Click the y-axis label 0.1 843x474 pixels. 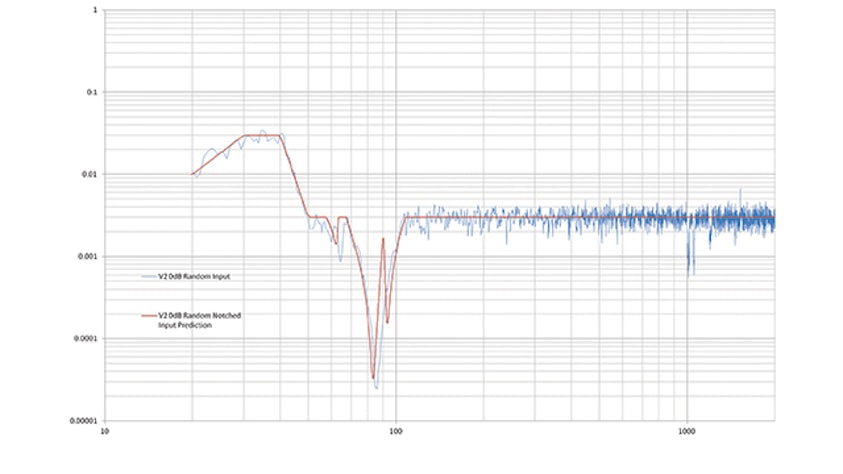click(92, 92)
